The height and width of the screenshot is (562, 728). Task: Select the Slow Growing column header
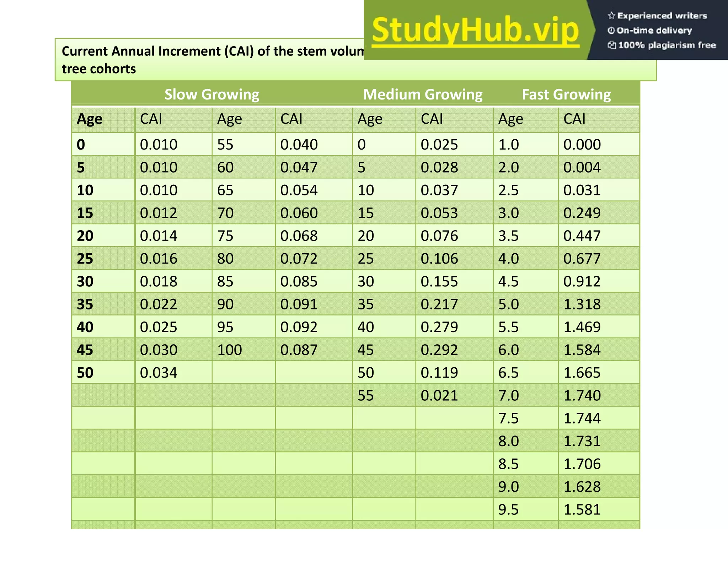click(x=212, y=94)
